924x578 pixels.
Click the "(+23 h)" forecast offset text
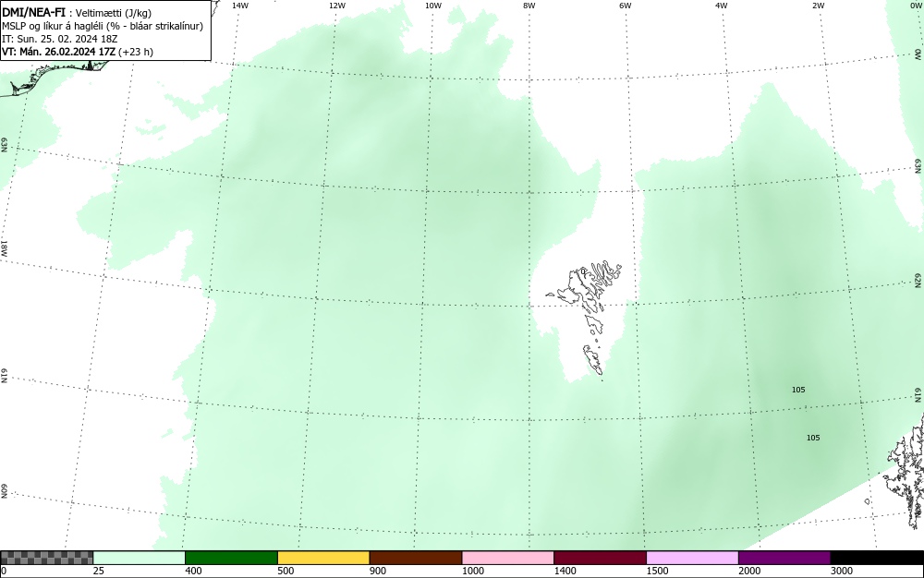[x=136, y=52]
